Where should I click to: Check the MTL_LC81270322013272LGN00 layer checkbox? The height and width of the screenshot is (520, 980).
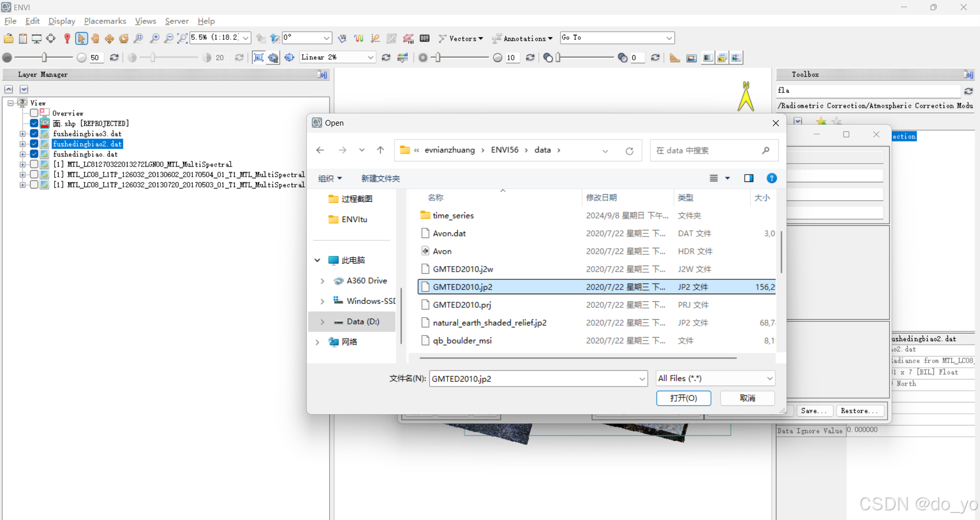(34, 164)
